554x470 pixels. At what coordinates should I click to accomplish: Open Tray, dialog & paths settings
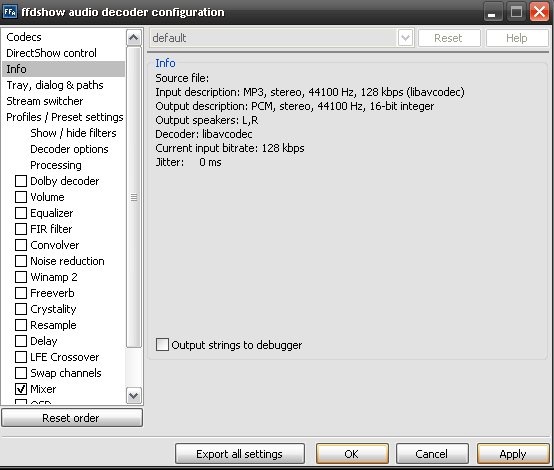[55, 85]
